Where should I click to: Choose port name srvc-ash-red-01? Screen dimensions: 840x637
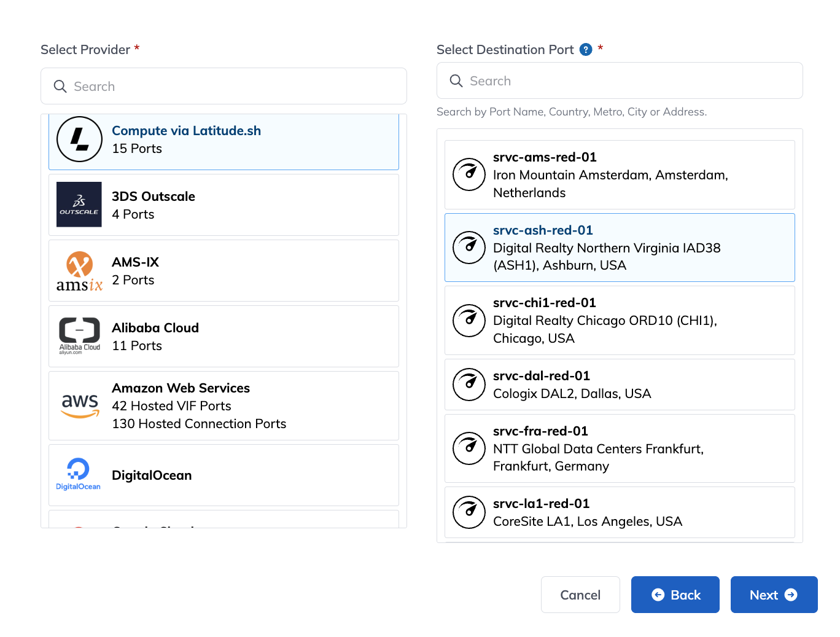[543, 230]
